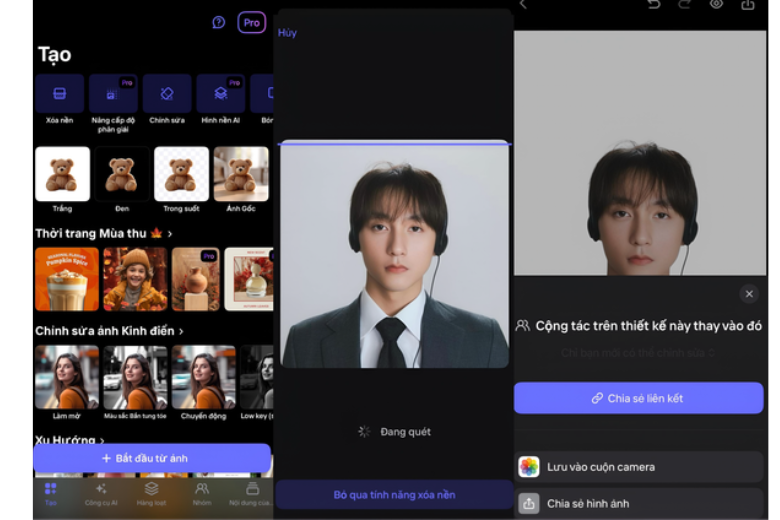Choose Chia sẻ hình ảnh option
This screenshot has height=520, width=780.
[639, 504]
